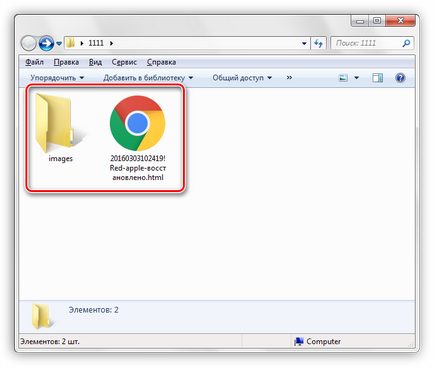Open the Сервис menu

point(124,62)
